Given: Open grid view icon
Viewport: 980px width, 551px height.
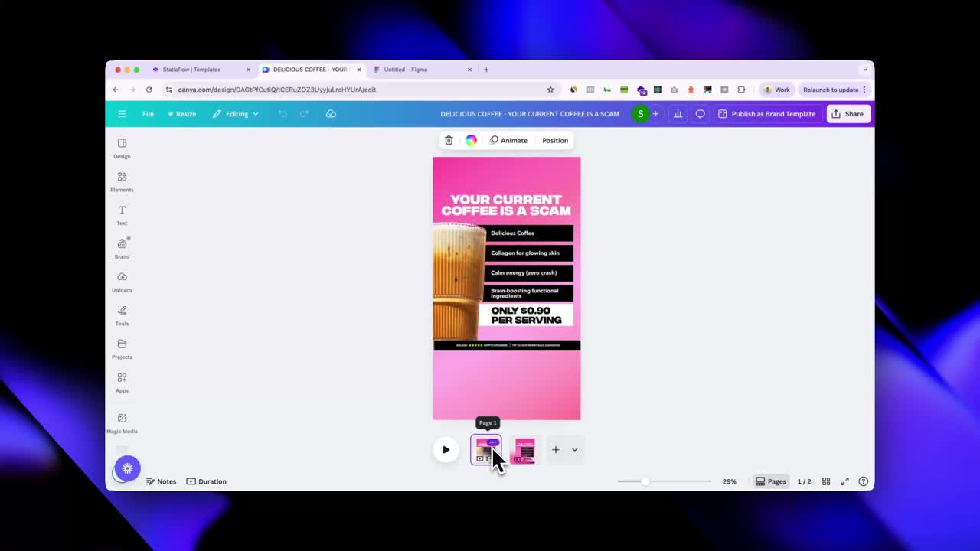Looking at the screenshot, I should tap(826, 481).
